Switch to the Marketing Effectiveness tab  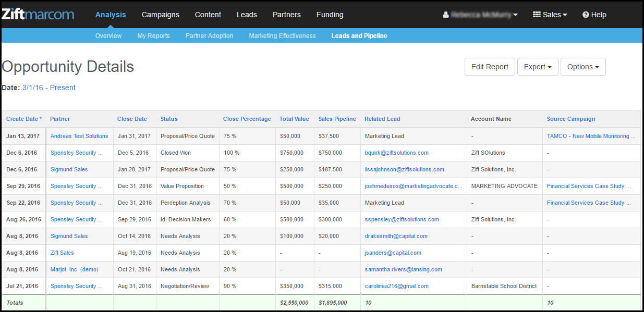click(x=283, y=36)
